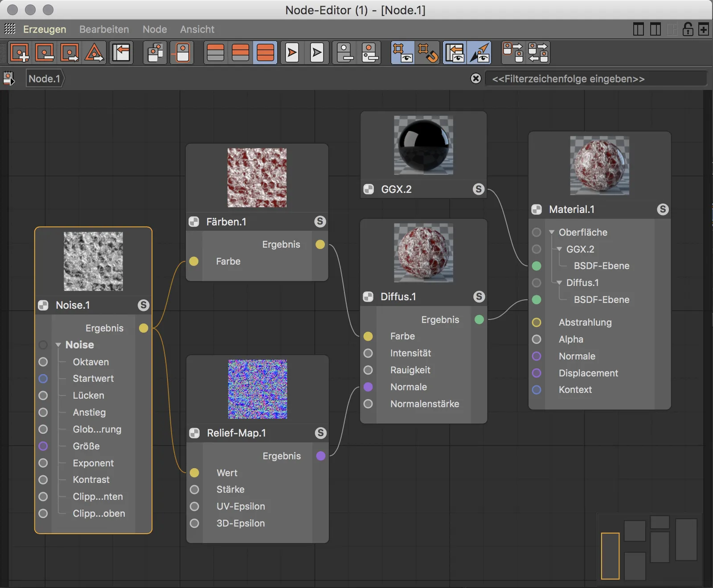Click the Ergebnis output port of Noise.1
The height and width of the screenshot is (588, 713).
click(x=143, y=328)
